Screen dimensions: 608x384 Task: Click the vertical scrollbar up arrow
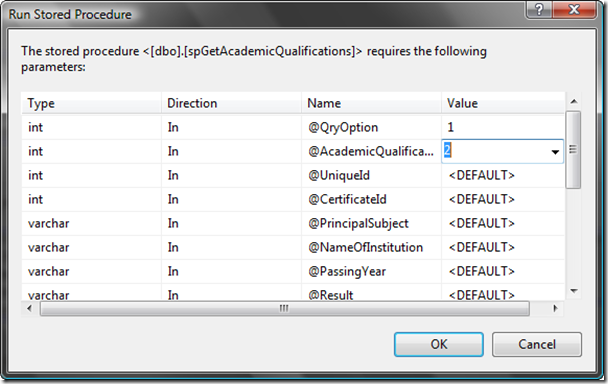point(574,102)
